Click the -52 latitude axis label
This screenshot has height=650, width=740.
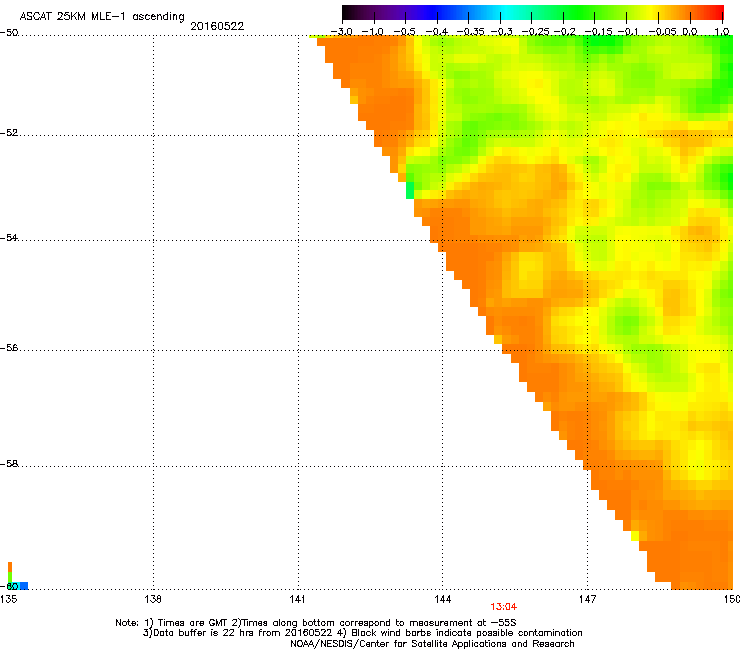pyautogui.click(x=9, y=133)
